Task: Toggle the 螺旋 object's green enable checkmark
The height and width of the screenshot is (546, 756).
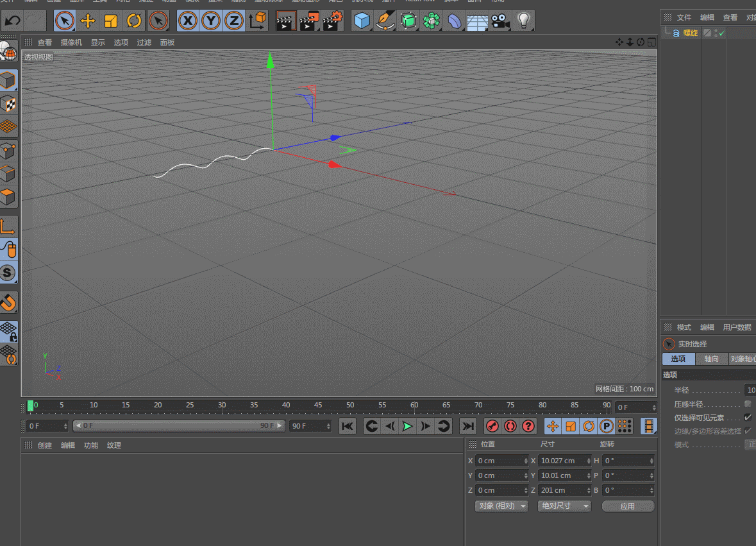Action: click(x=721, y=33)
